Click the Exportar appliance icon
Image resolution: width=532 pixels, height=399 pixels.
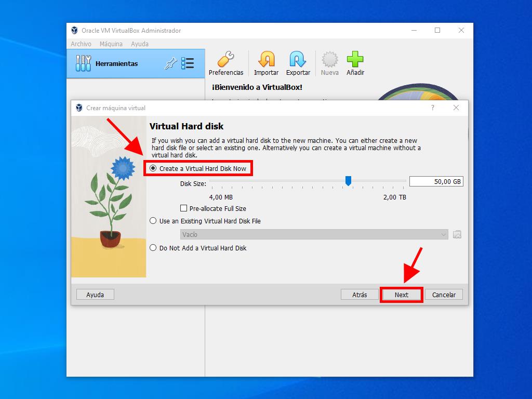[x=298, y=60]
